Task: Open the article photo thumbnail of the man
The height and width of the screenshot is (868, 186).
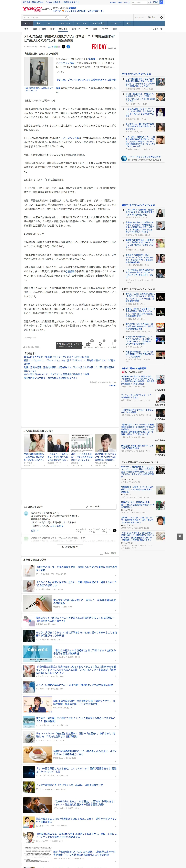Action: (39, 71)
